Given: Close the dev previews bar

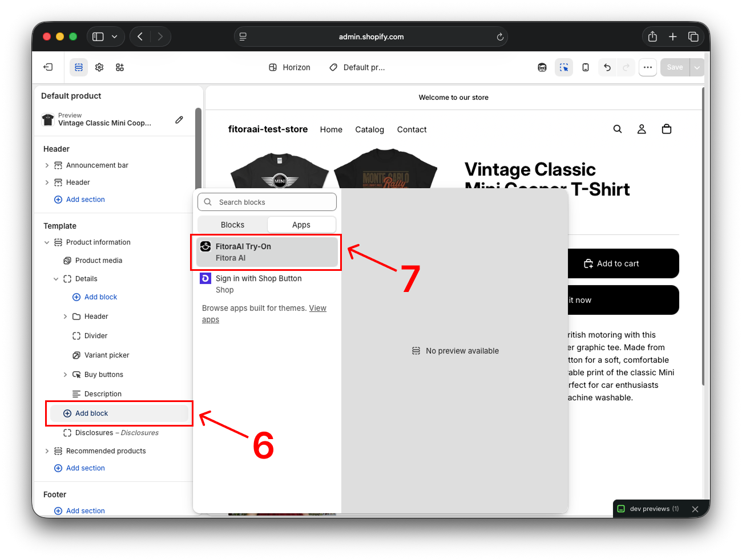Looking at the screenshot, I should point(695,509).
